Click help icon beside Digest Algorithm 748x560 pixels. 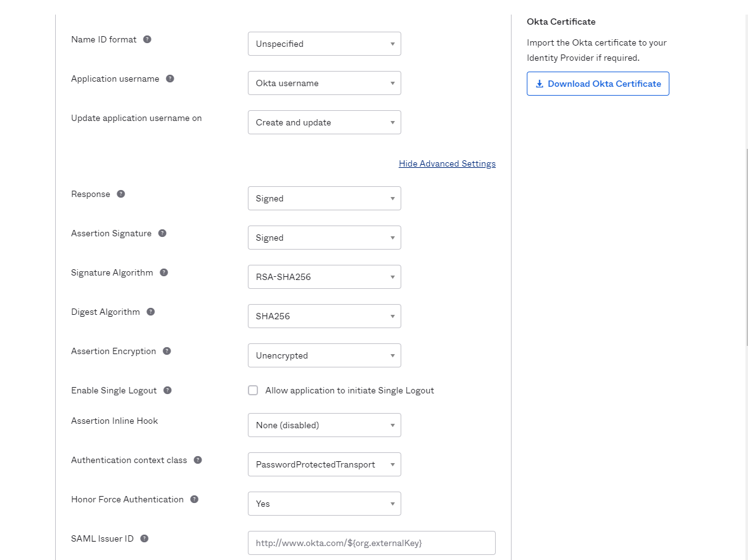151,312
